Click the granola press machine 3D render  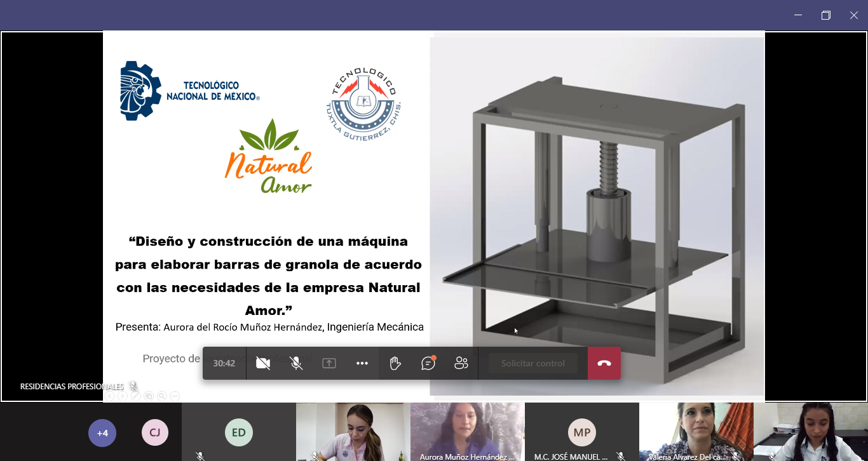597,216
